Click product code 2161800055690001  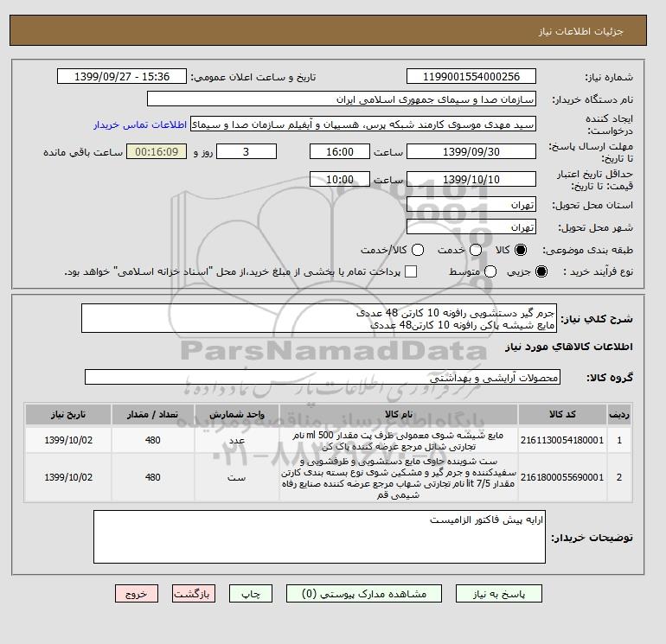[x=562, y=477]
